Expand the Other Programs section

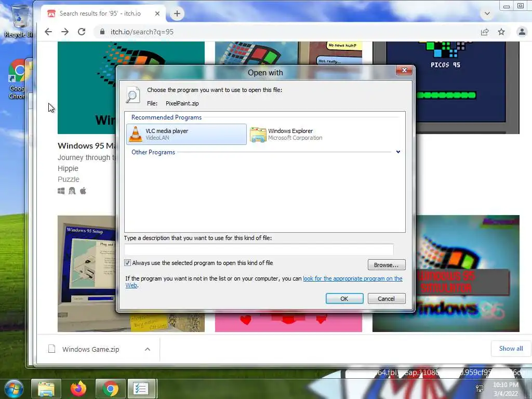[398, 152]
